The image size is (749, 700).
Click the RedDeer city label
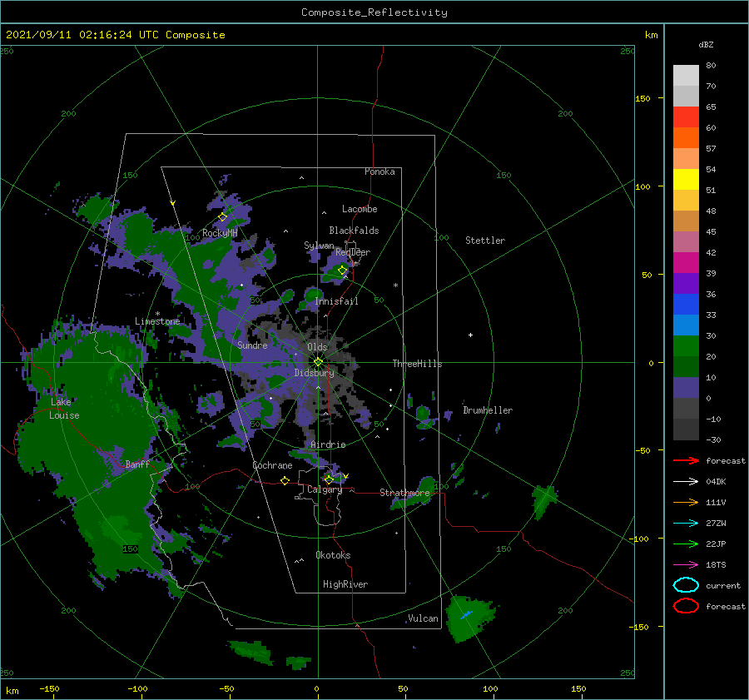353,252
